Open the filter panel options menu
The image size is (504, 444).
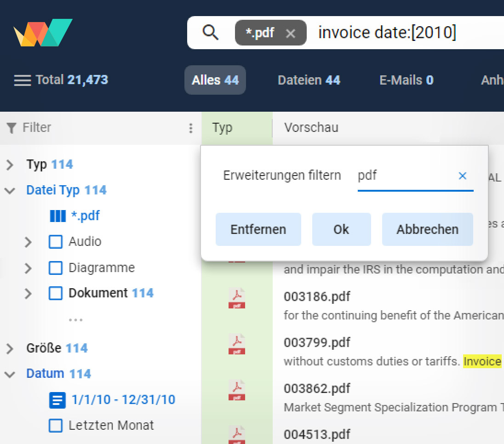(191, 128)
